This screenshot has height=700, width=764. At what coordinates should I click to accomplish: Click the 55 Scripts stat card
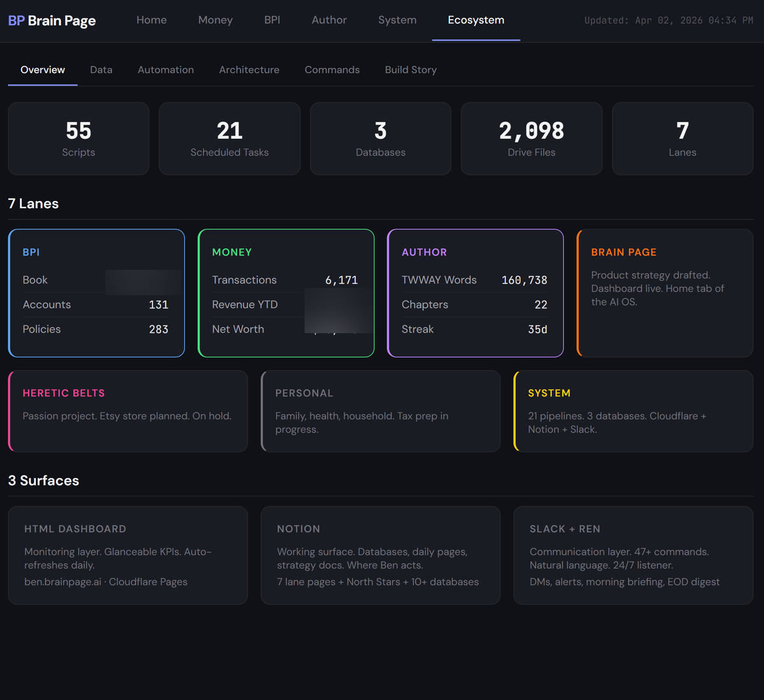click(x=78, y=138)
